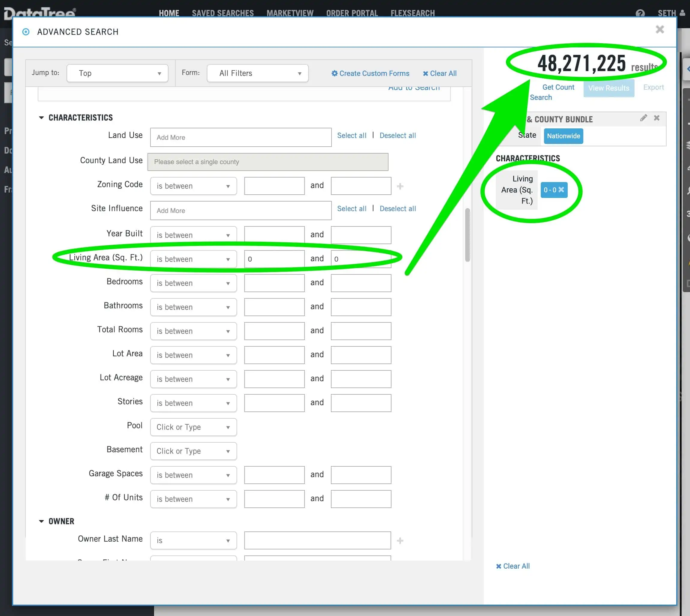Click Get Count link
This screenshot has height=616, width=690.
558,87
